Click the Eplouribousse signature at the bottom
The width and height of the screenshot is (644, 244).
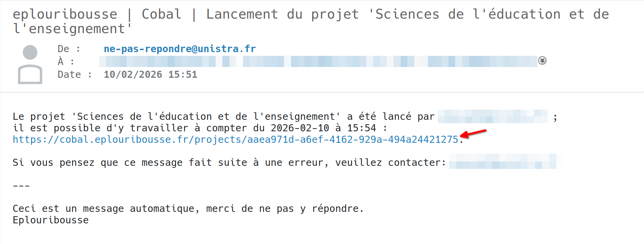tap(51, 220)
